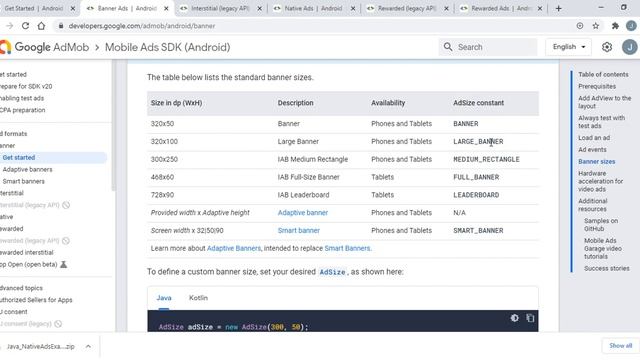Viewport: 640px width, 360px height.
Task: Open the settings gear in the AdMob header
Action: (607, 47)
